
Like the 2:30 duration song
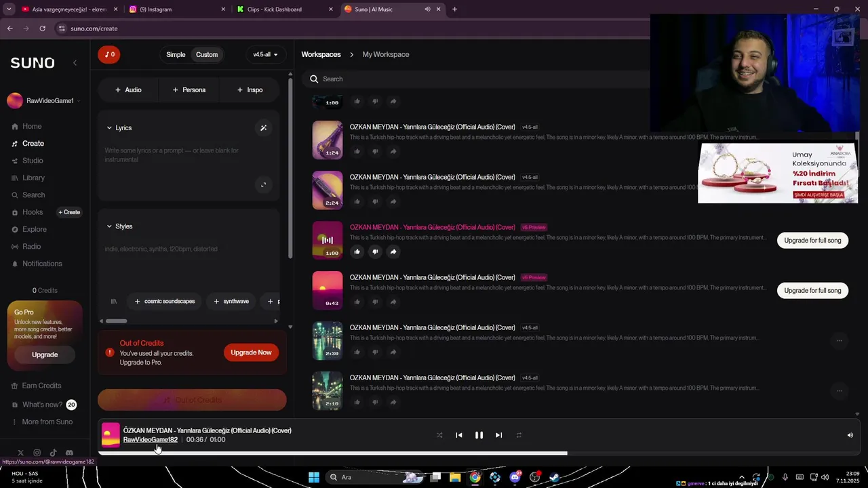click(357, 352)
